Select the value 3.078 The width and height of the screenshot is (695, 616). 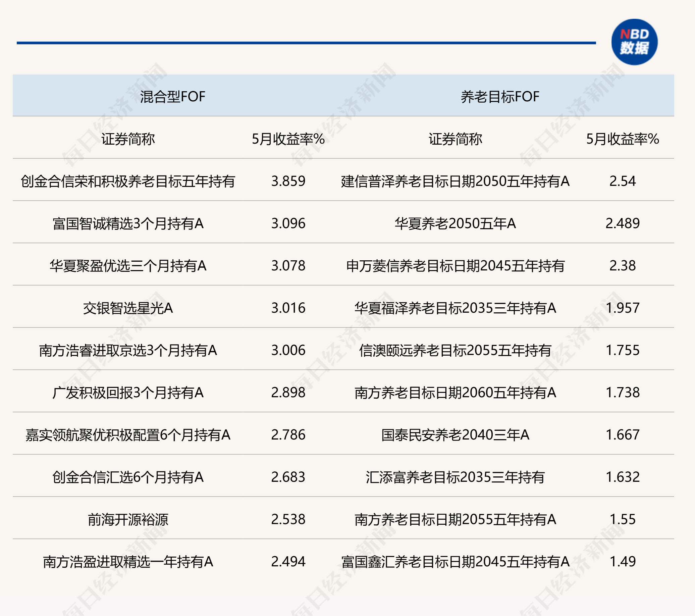click(x=288, y=266)
